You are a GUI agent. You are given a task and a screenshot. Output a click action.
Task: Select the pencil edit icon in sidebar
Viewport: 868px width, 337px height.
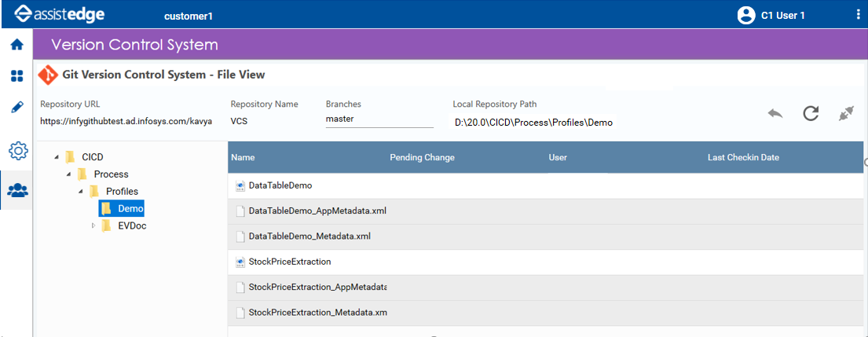17,107
